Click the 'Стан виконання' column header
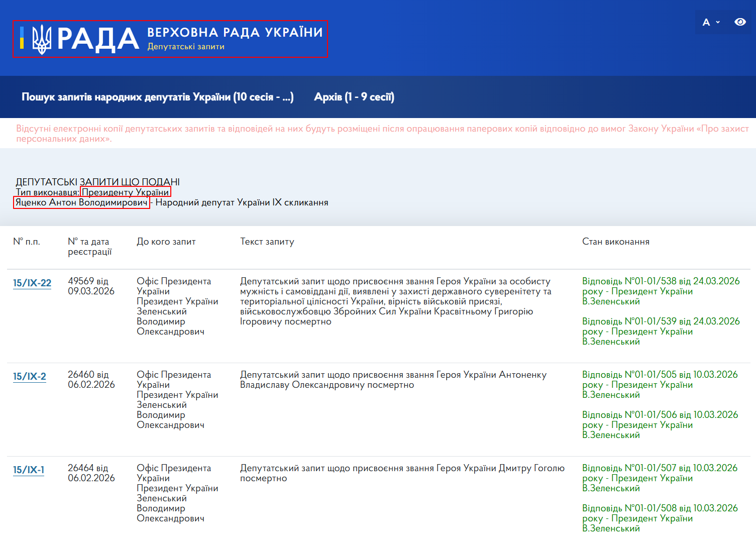 tap(616, 242)
